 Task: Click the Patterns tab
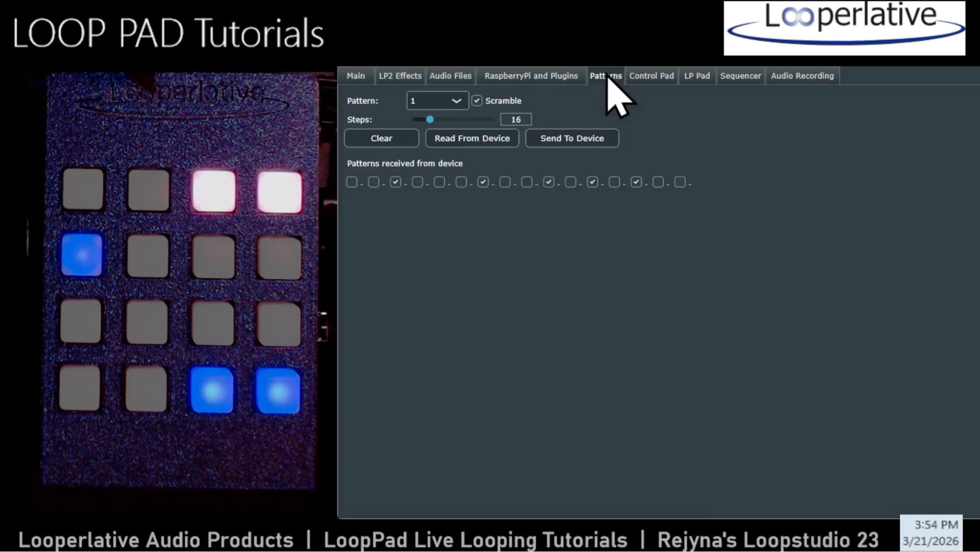606,76
